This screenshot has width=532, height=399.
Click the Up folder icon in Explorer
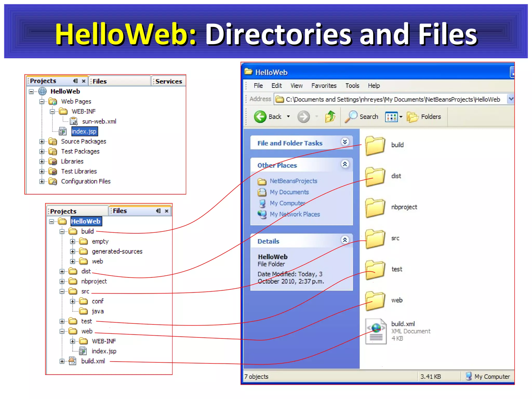(330, 116)
